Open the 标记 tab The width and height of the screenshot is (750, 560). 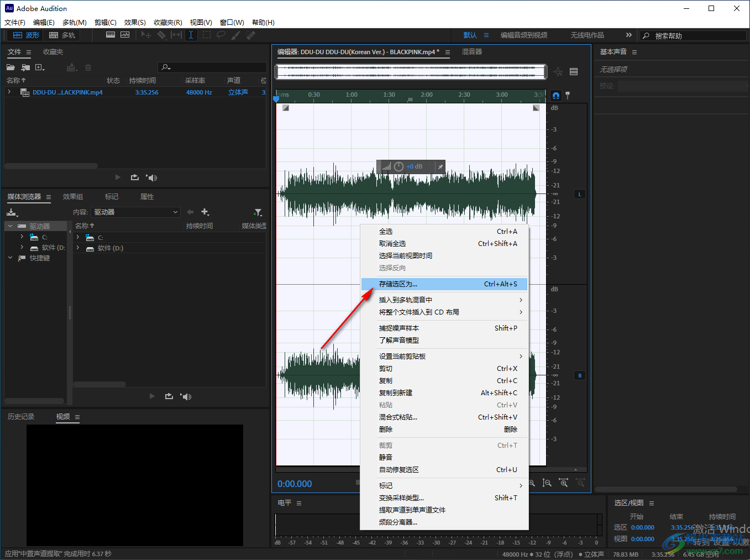click(112, 197)
